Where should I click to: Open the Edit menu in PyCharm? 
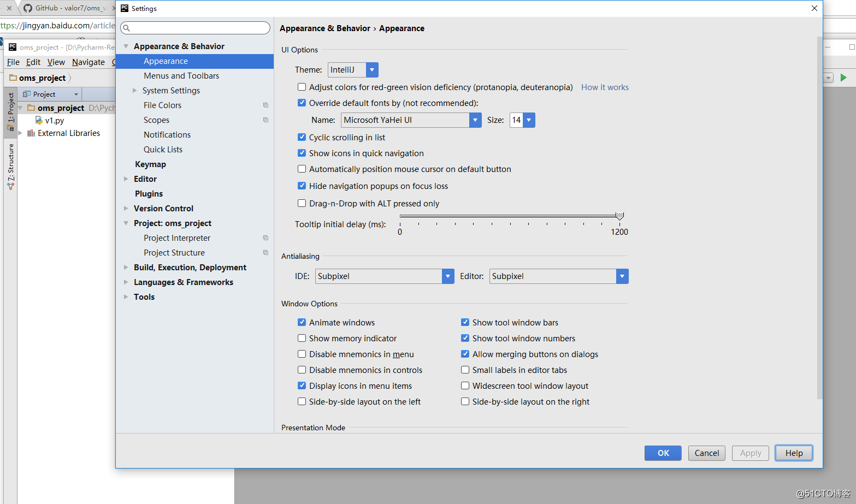(x=33, y=62)
